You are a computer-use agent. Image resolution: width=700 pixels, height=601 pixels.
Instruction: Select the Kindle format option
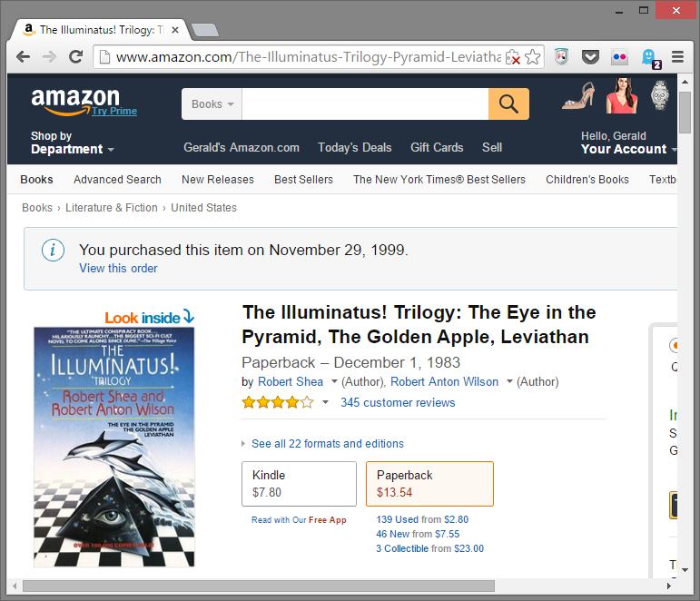click(x=299, y=484)
